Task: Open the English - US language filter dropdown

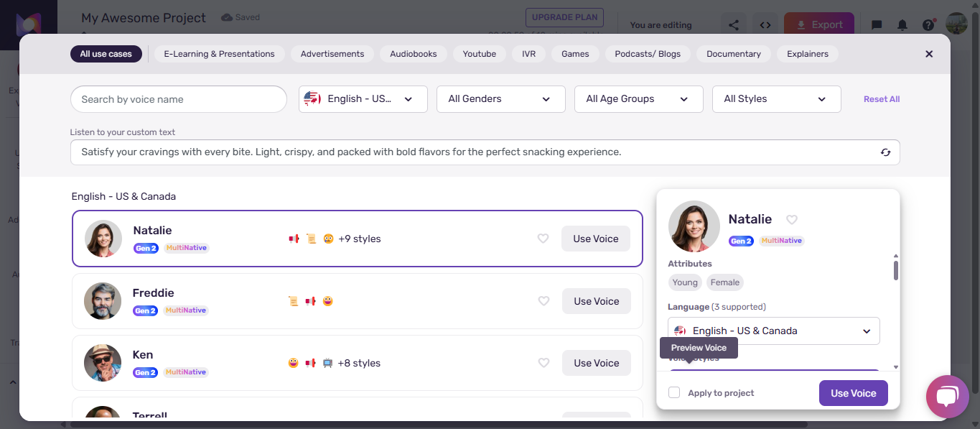Action: click(363, 99)
